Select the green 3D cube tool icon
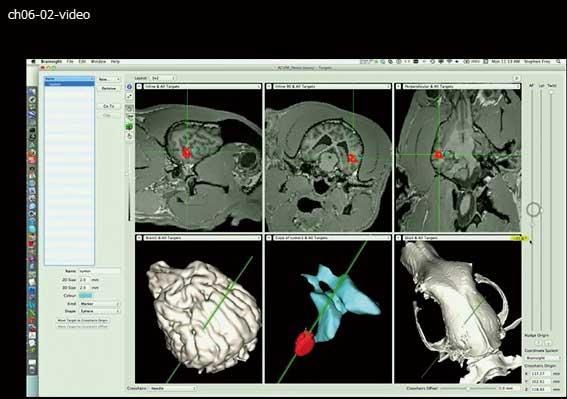Image resolution: width=567 pixels, height=399 pixels. pyautogui.click(x=129, y=127)
